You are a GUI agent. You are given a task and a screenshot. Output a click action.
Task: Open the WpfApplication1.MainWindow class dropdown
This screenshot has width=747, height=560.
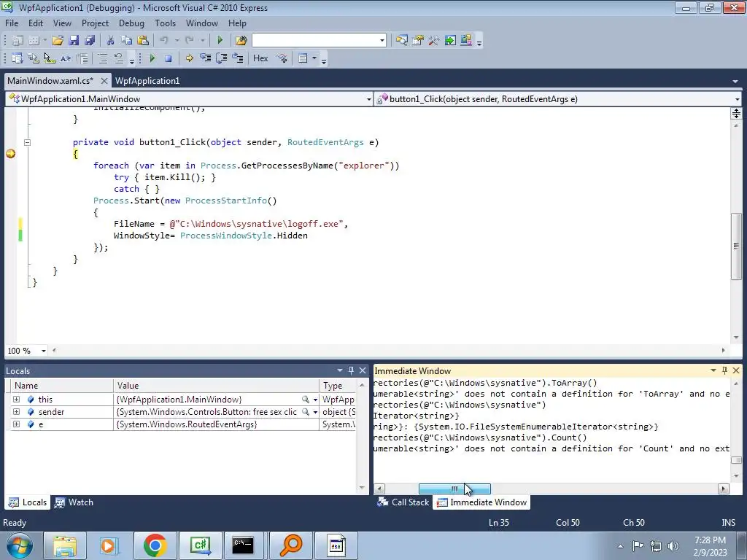[x=190, y=99]
